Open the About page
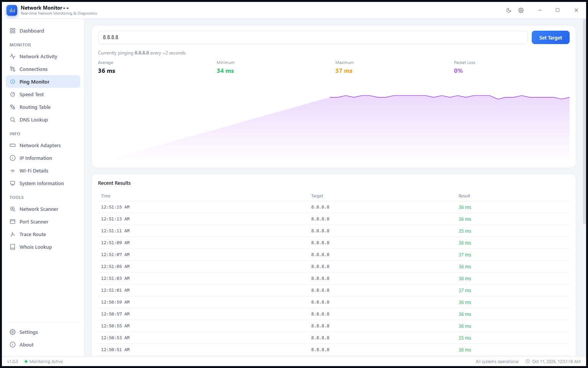This screenshot has width=588, height=368. [x=43, y=345]
